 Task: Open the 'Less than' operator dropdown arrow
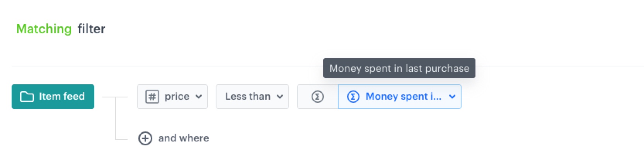(280, 97)
